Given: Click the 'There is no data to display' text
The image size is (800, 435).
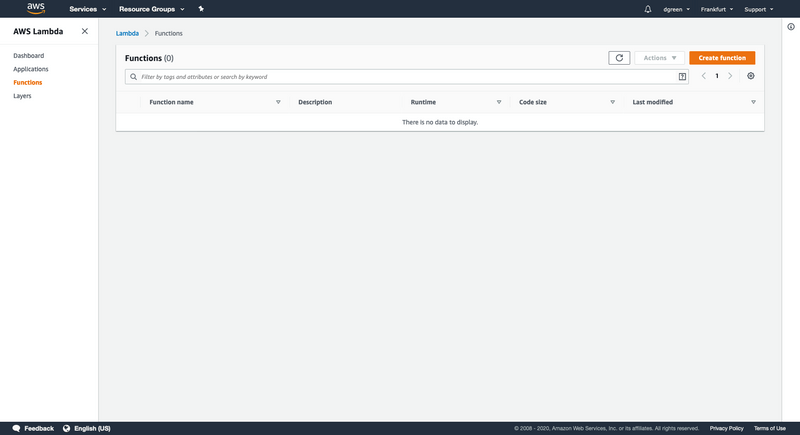Looking at the screenshot, I should point(440,122).
